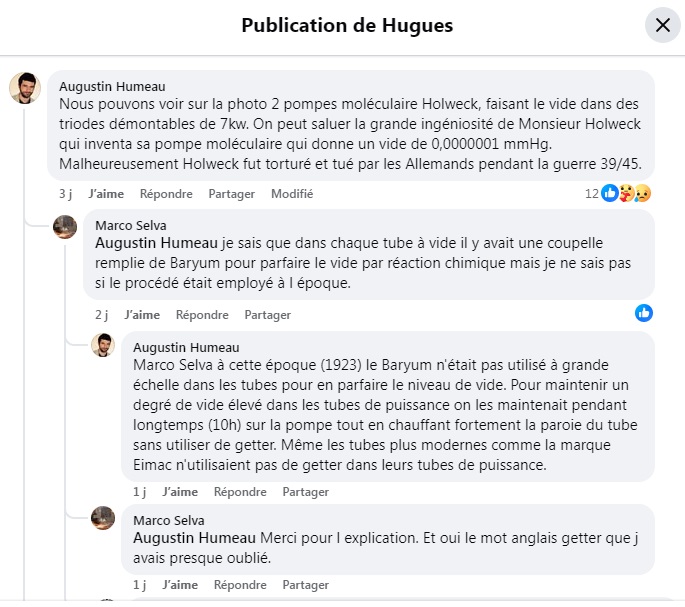Open the 3 j timestamp on first comment
This screenshot has height=607, width=685.
[66, 194]
